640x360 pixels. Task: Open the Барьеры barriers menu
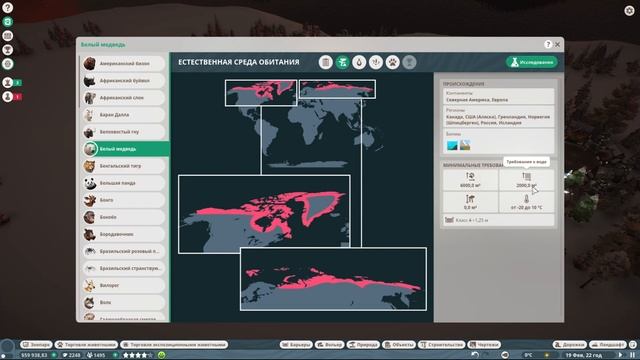point(296,345)
